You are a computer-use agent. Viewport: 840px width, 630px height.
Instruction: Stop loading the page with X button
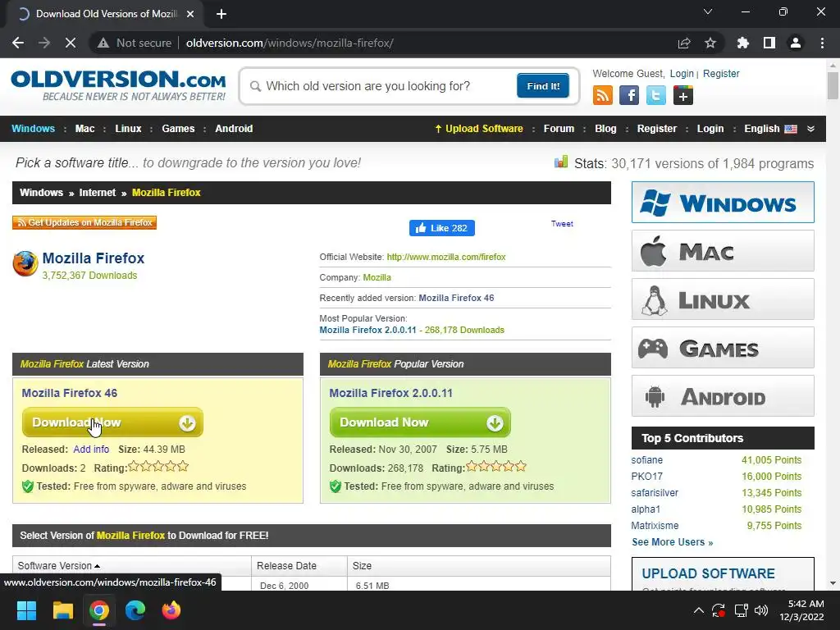(x=71, y=43)
